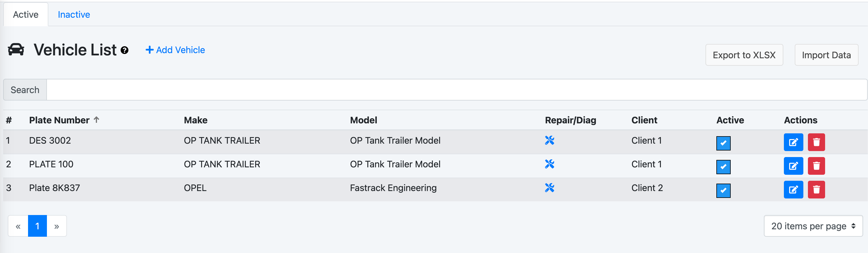Go to next page in pagination
This screenshot has width=868, height=253.
pos(57,226)
